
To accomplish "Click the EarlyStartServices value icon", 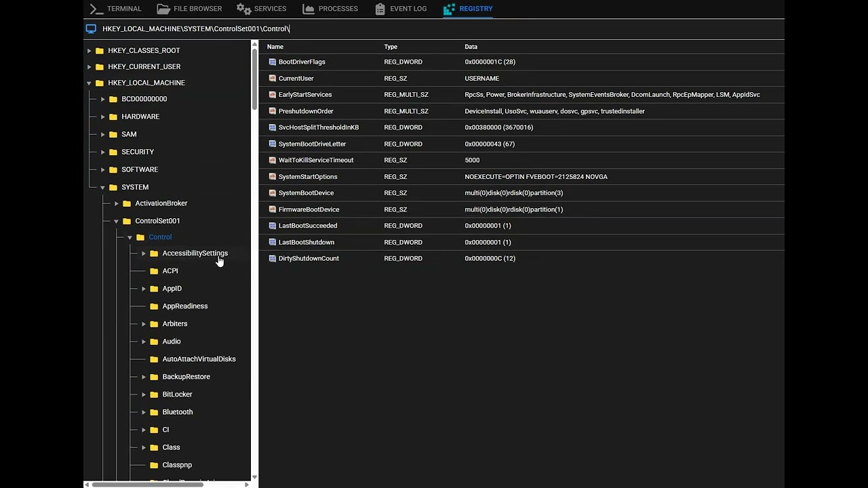I will 273,95.
